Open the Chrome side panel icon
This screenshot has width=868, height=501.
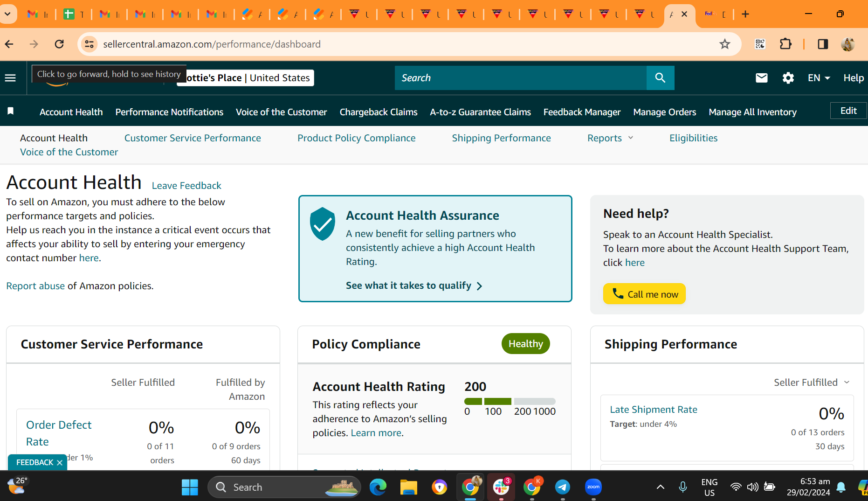pos(823,44)
